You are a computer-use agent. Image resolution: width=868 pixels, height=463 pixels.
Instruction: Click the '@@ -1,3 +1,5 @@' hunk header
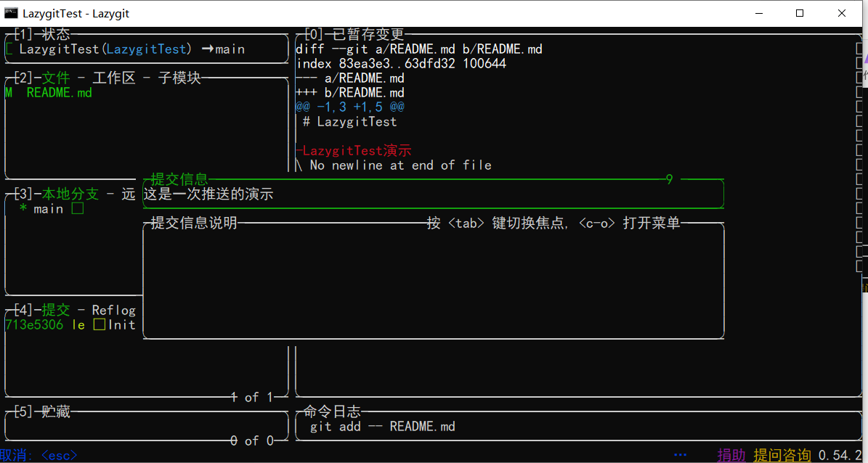(x=350, y=107)
